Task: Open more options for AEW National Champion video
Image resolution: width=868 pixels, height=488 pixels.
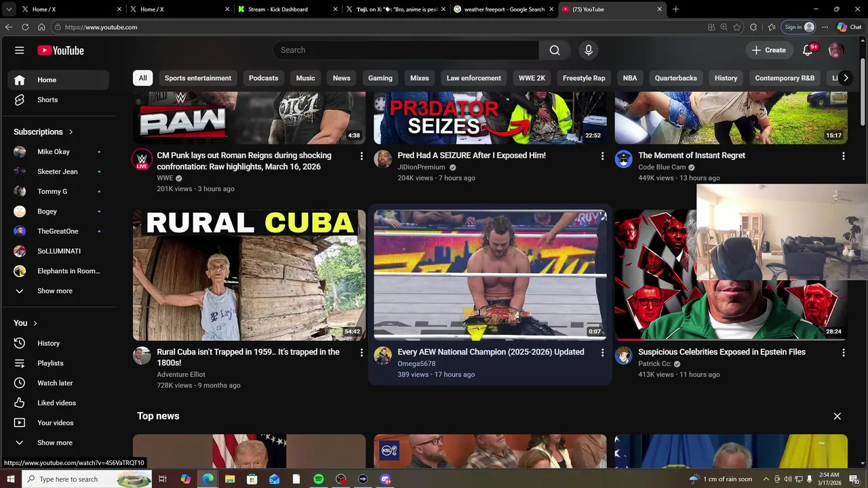Action: [602, 352]
